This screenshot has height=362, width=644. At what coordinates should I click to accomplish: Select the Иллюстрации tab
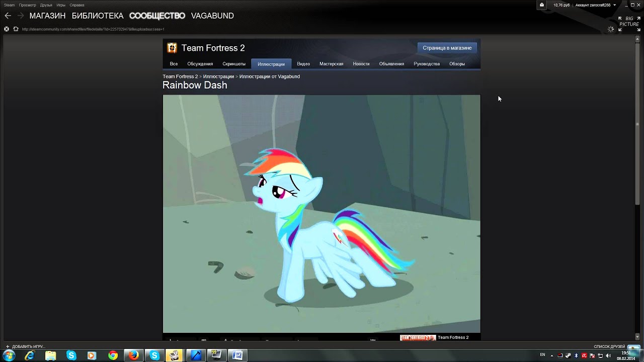click(x=271, y=64)
